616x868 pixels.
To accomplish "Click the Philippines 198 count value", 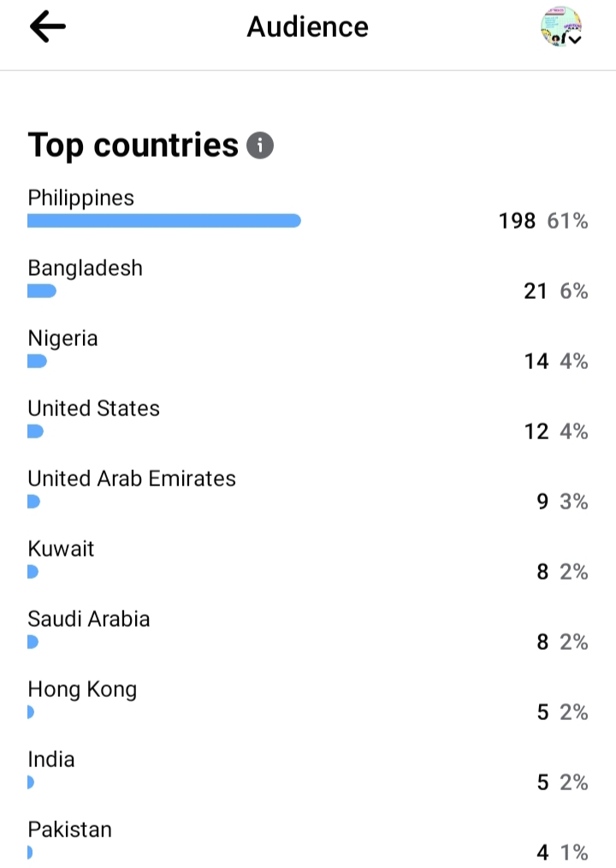I will click(x=518, y=221).
